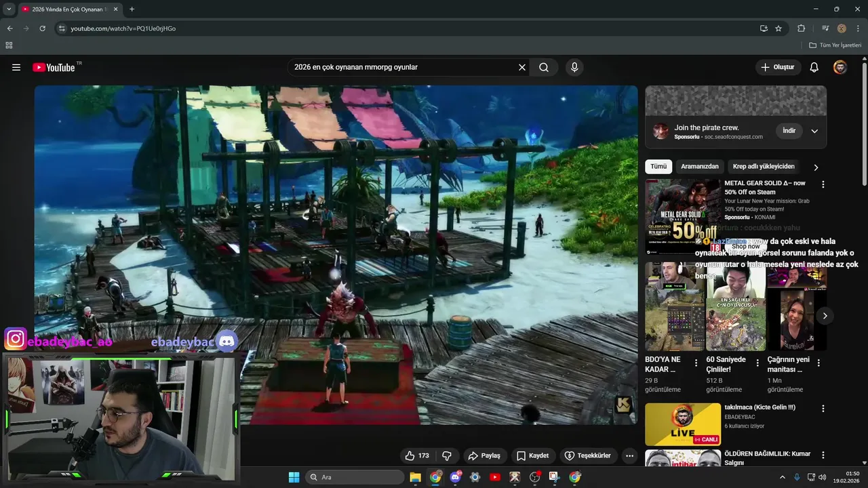Open volume control in system tray

pos(823,477)
